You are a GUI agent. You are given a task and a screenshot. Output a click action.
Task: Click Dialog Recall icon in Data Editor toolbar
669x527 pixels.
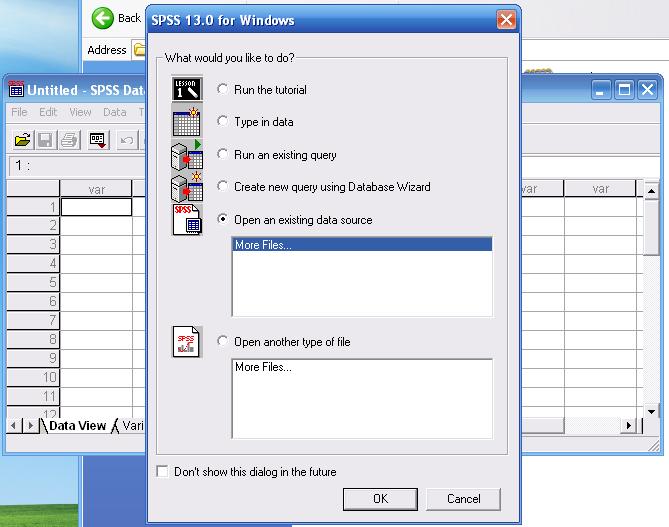tap(98, 140)
